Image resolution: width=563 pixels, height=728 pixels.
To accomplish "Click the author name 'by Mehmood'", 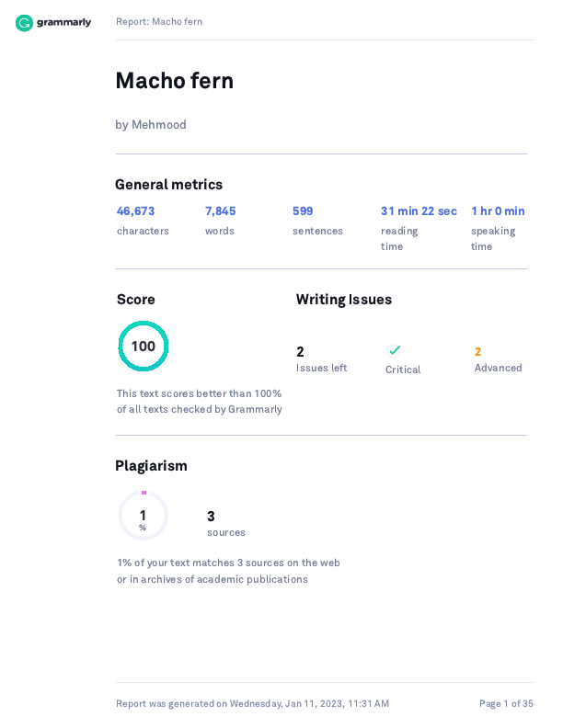I will tap(151, 124).
